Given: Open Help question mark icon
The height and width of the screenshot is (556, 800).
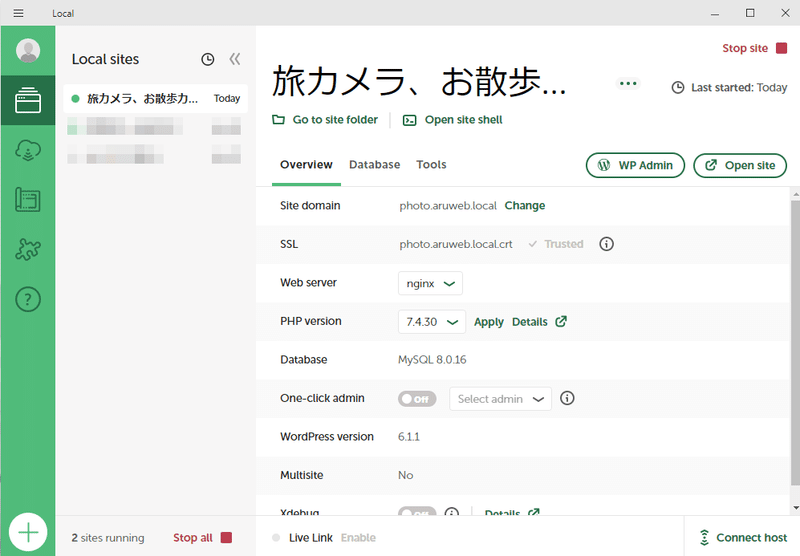Looking at the screenshot, I should 28,299.
